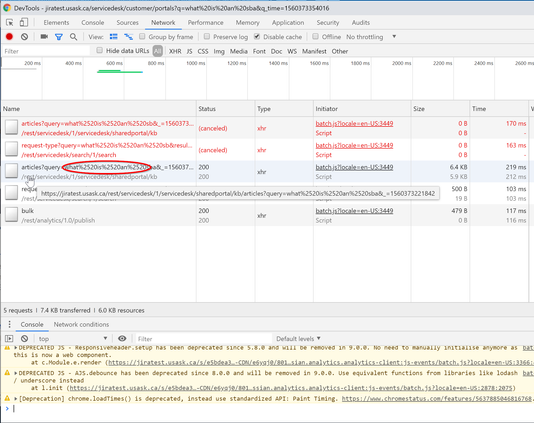Open network search with the magnifier icon
Screen dimensions: 534x423
[73, 37]
